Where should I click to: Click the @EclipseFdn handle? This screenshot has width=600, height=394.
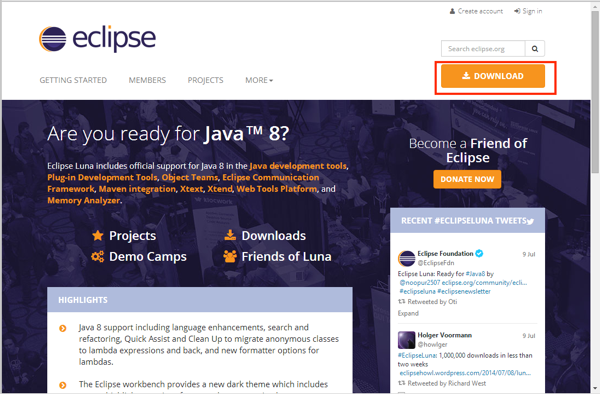pyautogui.click(x=436, y=263)
